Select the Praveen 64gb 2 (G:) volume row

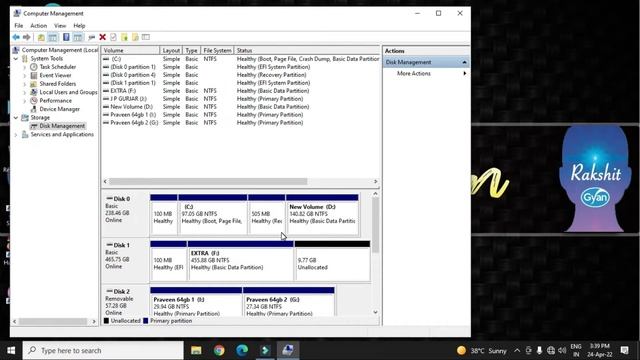point(241,122)
